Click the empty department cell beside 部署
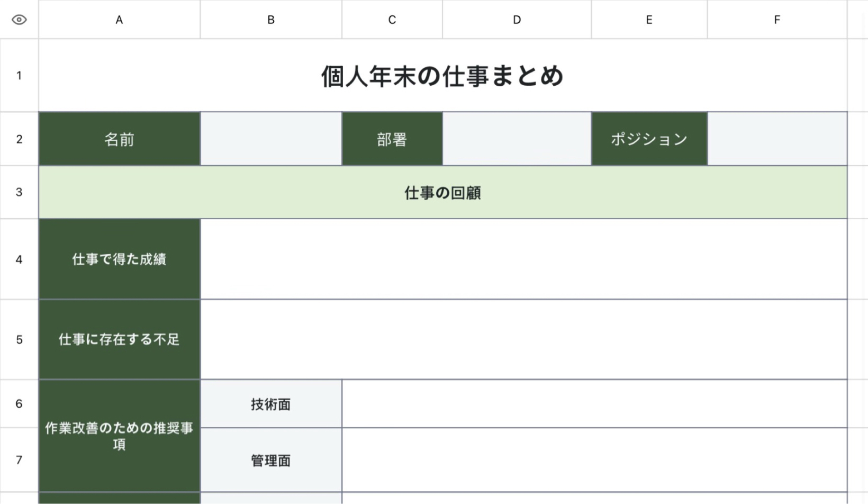This screenshot has width=868, height=504. 517,139
